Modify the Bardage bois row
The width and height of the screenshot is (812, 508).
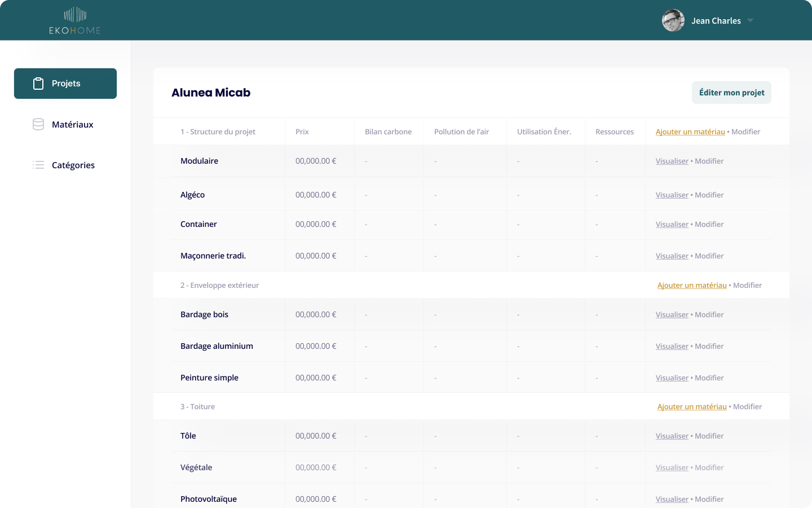click(709, 314)
